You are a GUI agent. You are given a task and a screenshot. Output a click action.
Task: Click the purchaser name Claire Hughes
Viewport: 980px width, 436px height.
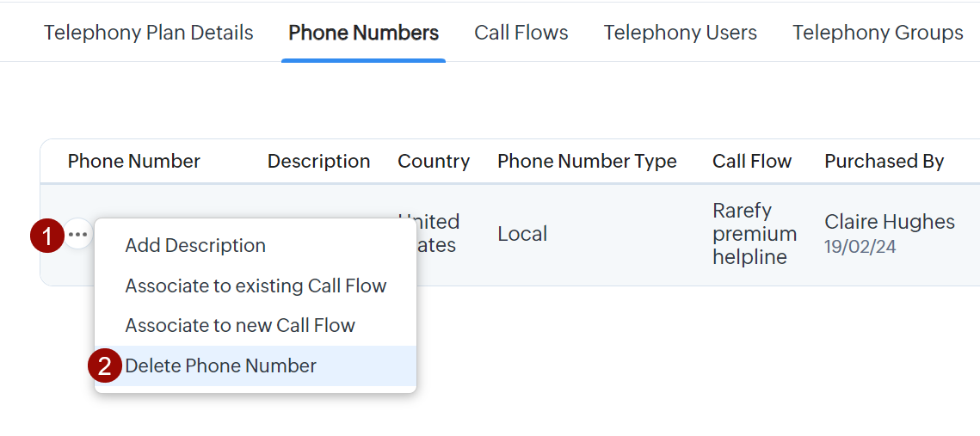pyautogui.click(x=890, y=222)
